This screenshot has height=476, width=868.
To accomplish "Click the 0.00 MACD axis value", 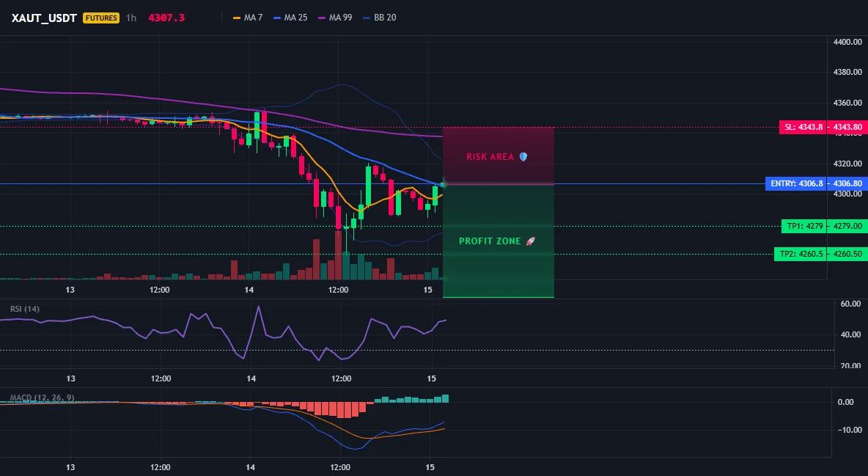I will coord(845,403).
